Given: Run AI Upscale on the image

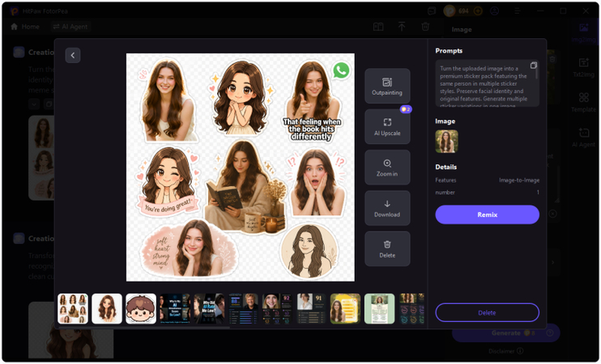Looking at the screenshot, I should coord(387,127).
